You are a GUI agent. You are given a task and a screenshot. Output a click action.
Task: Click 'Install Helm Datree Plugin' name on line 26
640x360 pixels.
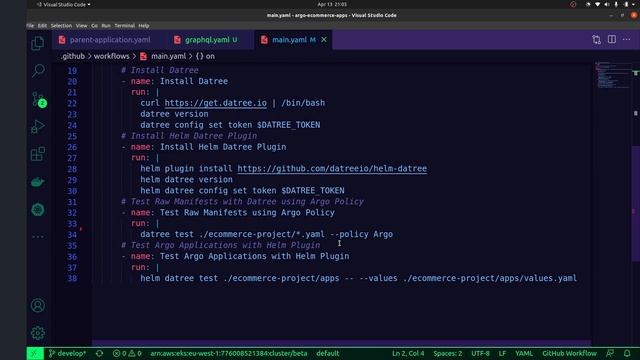(223, 147)
